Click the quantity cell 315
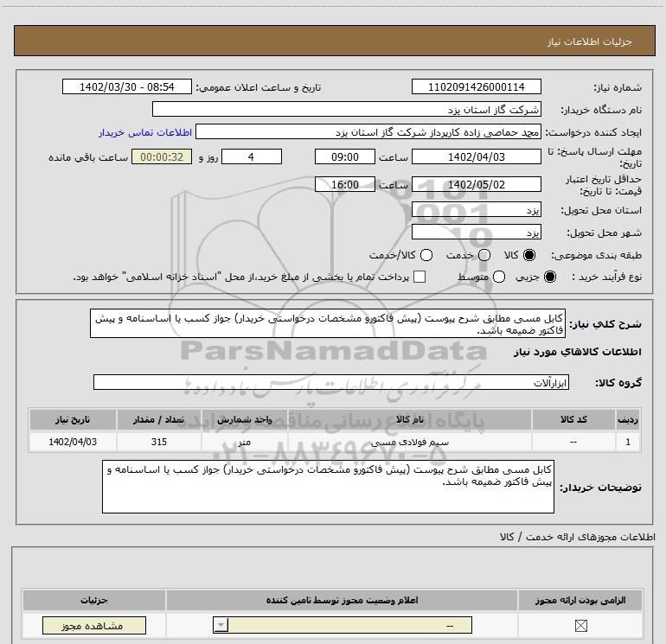 tap(159, 442)
